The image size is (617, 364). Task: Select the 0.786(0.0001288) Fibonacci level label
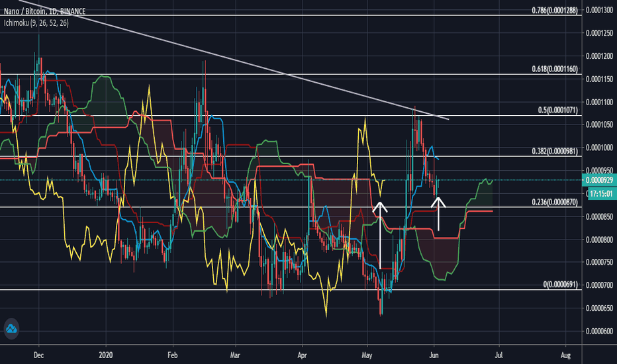[555, 10]
